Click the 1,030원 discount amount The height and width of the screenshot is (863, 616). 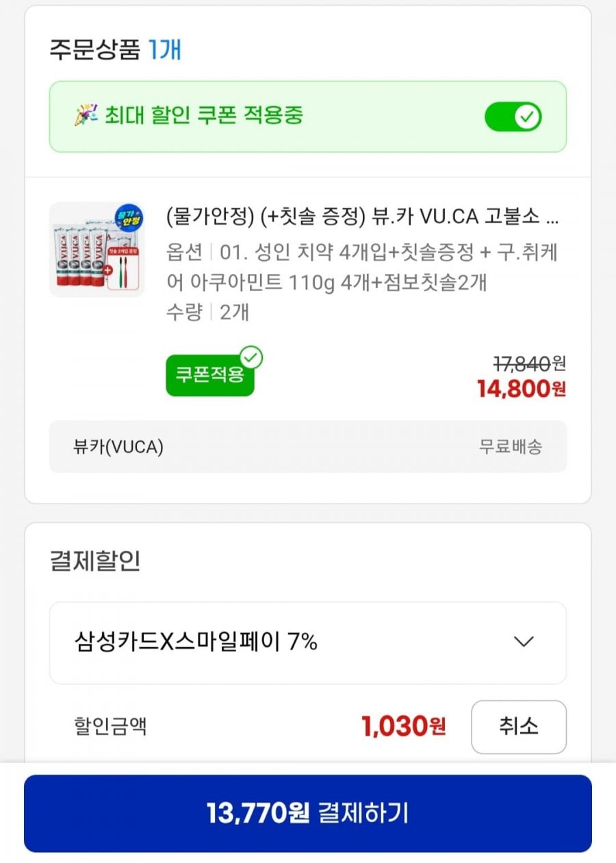[x=404, y=726]
